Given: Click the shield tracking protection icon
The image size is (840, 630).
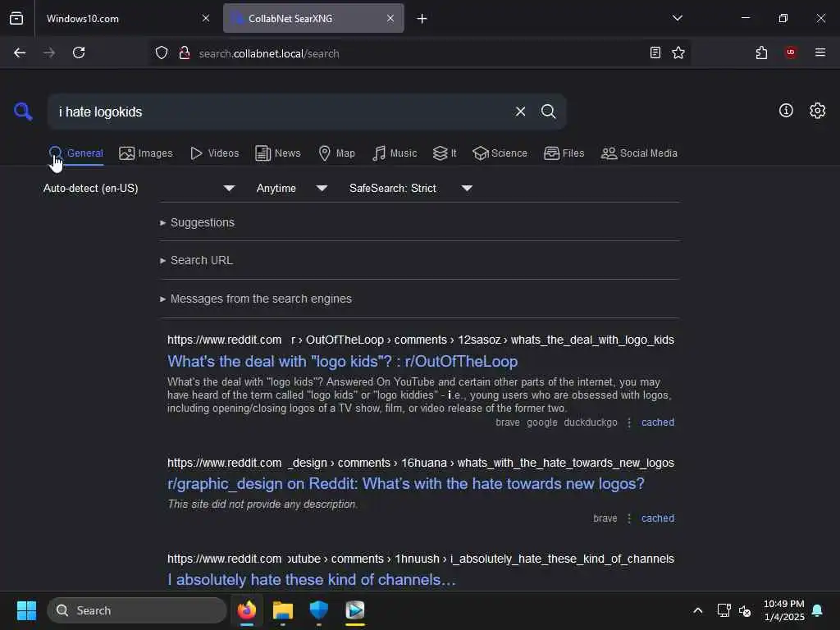Looking at the screenshot, I should pyautogui.click(x=162, y=53).
